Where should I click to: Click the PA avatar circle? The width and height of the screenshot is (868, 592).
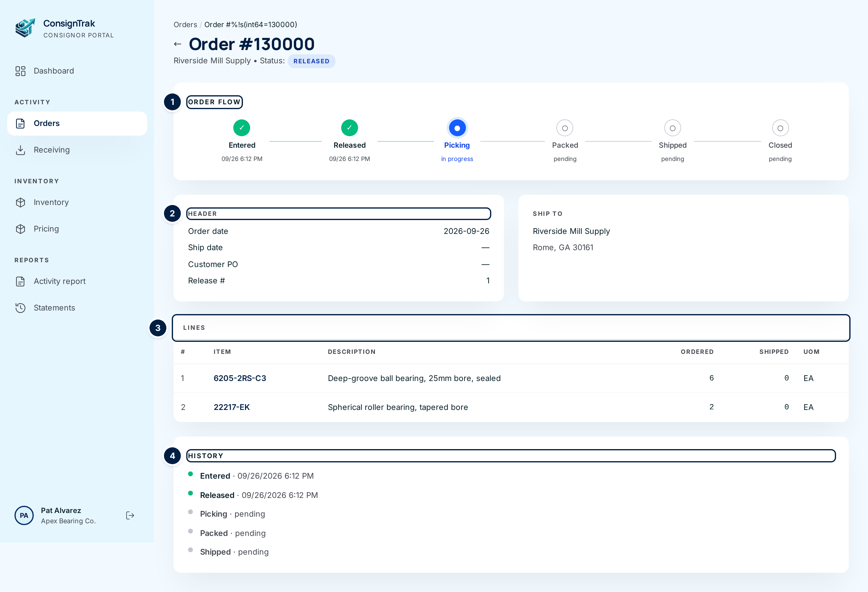pos(24,516)
